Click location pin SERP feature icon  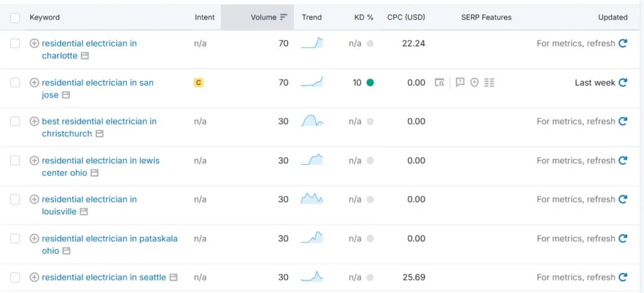474,82
